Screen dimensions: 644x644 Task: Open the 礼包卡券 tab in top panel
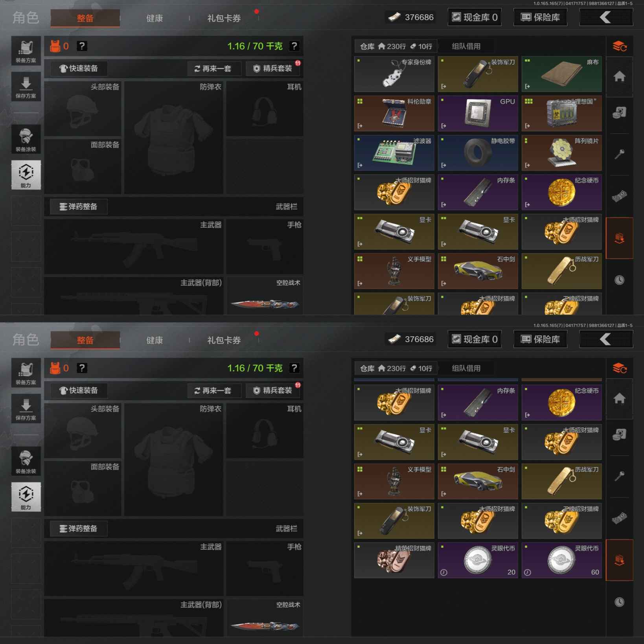pyautogui.click(x=224, y=18)
